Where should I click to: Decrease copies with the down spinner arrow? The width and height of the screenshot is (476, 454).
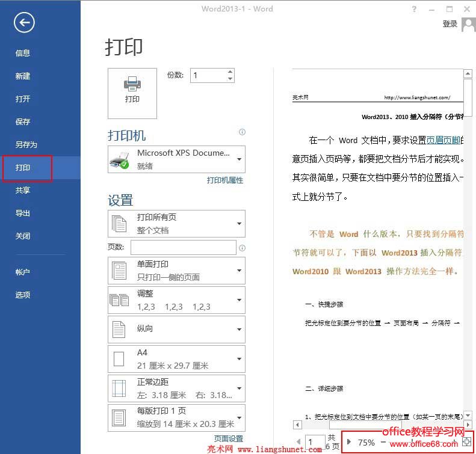point(230,79)
